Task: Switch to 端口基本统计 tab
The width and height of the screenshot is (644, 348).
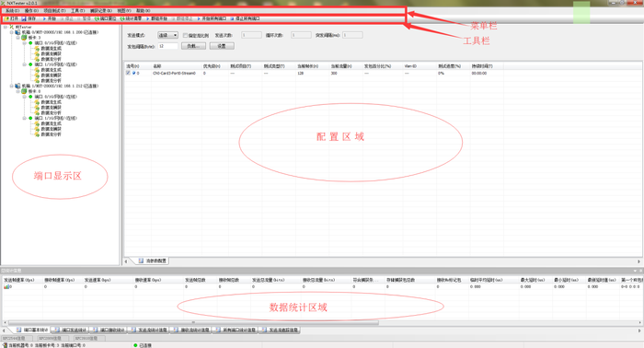Action: click(x=32, y=330)
